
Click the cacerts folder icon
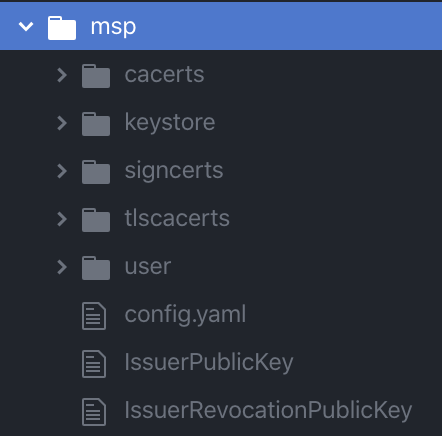click(x=96, y=76)
